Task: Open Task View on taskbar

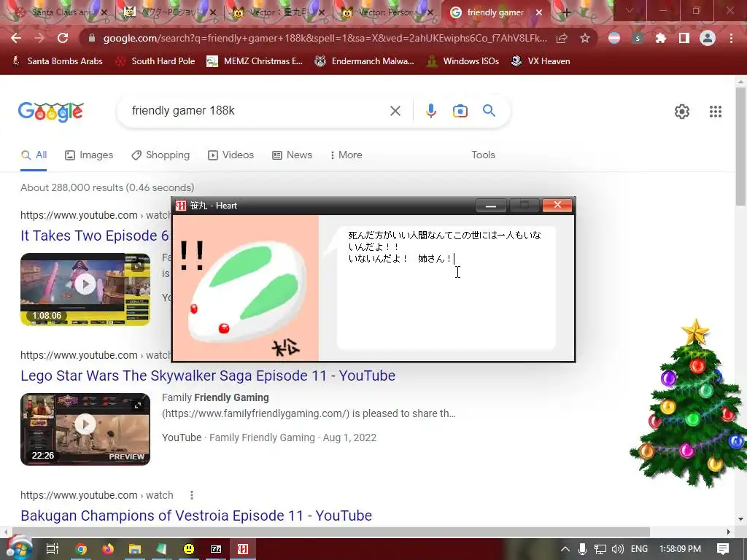Action: point(52,549)
